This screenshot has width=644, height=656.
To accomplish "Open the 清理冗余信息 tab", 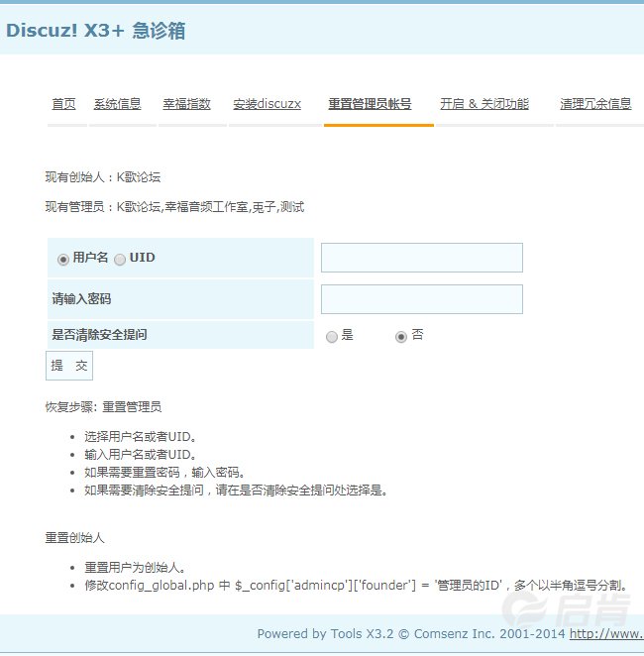I will pos(595,104).
